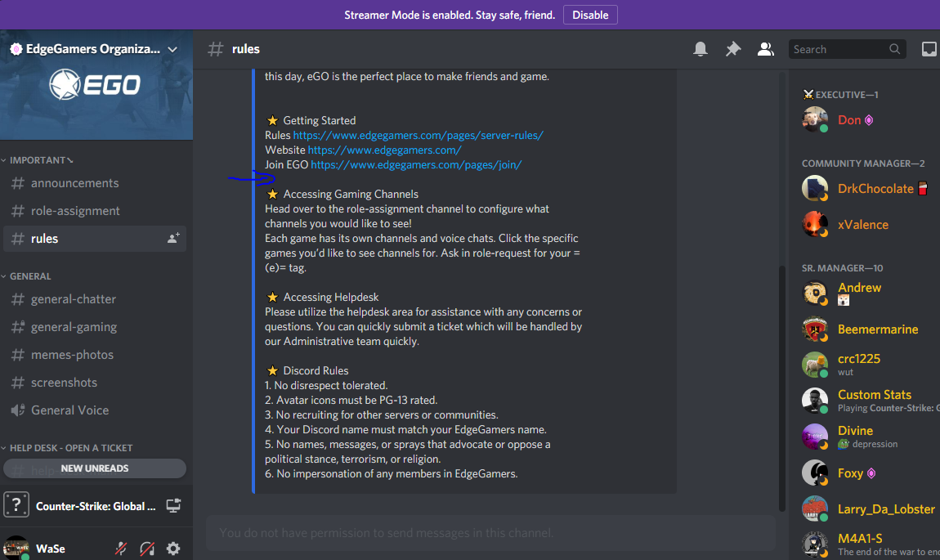Screen dimensions: 940x560
Task: Toggle the member list icon
Action: coord(765,49)
